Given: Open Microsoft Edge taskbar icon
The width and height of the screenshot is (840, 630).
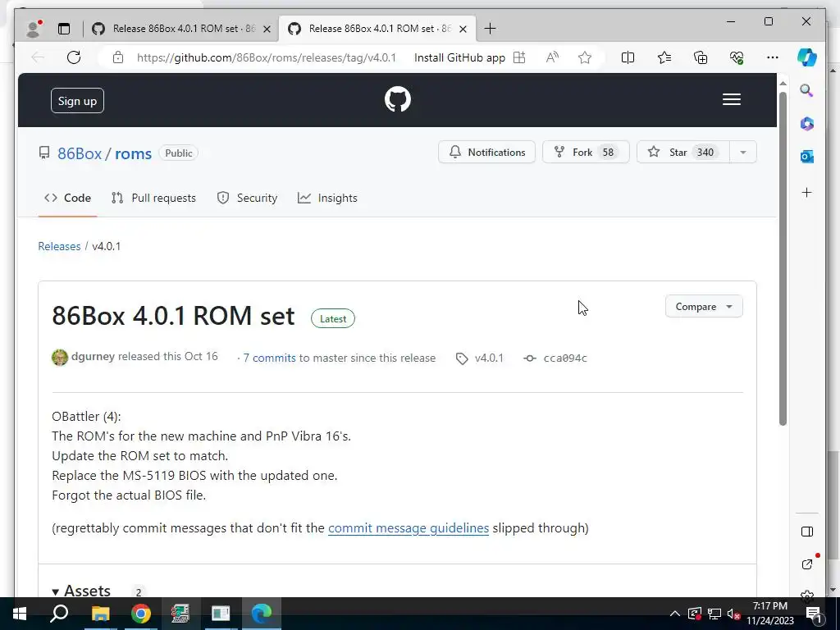Looking at the screenshot, I should tap(262, 614).
